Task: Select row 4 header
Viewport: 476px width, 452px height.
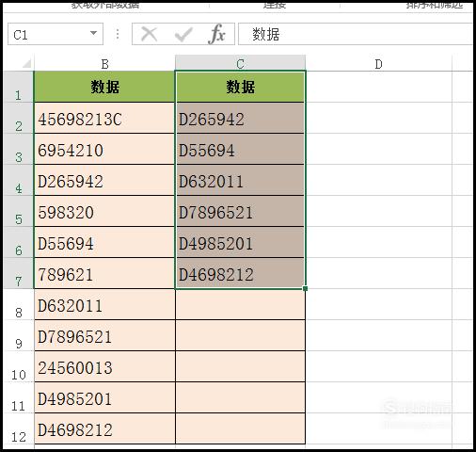Action: [x=18, y=180]
